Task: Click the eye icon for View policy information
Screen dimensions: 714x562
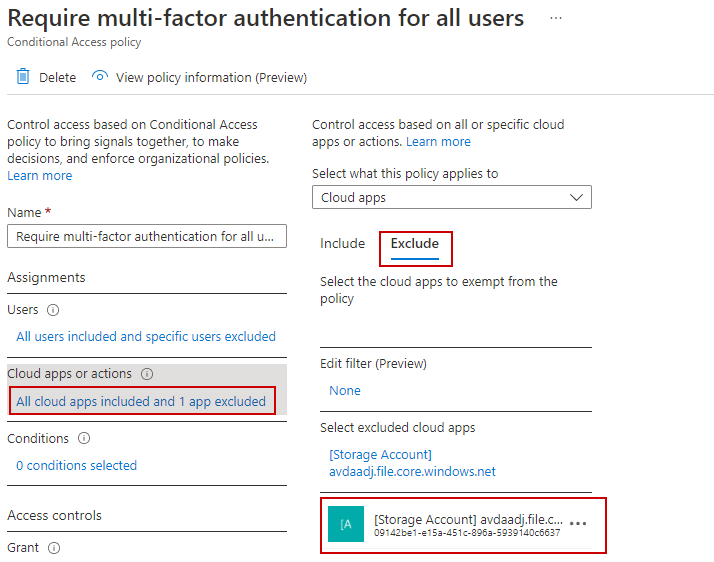Action: click(x=99, y=77)
